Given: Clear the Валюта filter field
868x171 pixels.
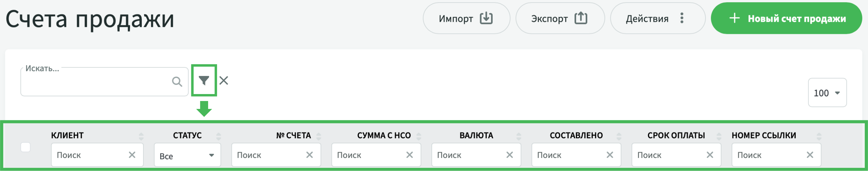Looking at the screenshot, I should 510,155.
